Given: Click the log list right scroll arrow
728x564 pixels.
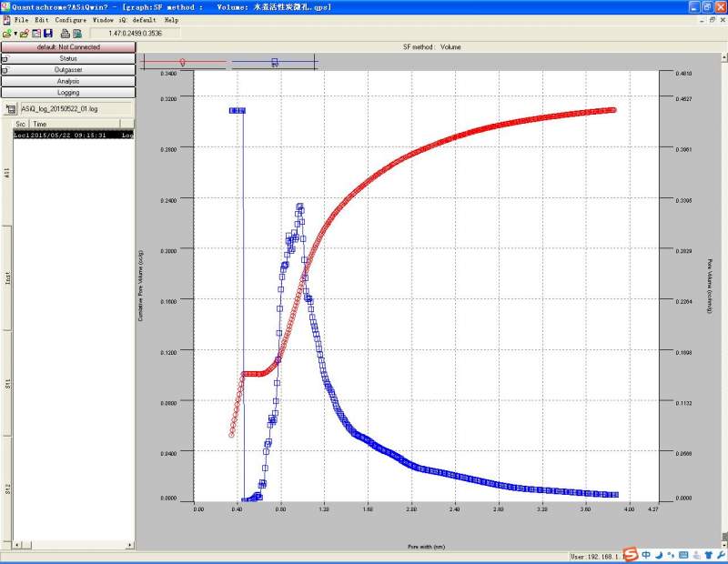Looking at the screenshot, I should pos(129,545).
